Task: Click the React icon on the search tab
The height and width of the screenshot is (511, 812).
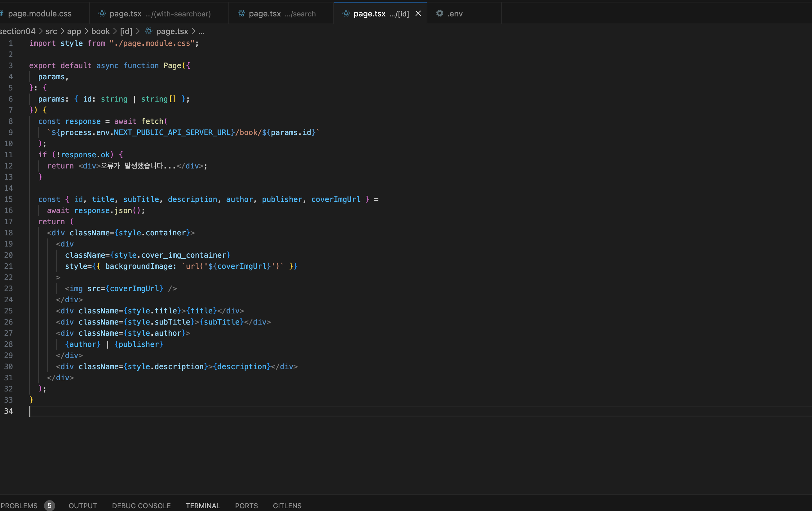Action: coord(241,13)
